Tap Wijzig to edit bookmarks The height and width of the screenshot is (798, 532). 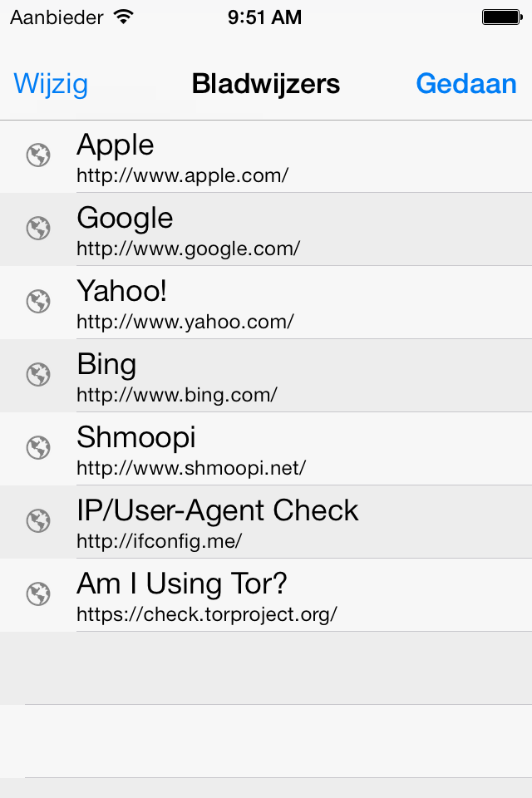51,84
